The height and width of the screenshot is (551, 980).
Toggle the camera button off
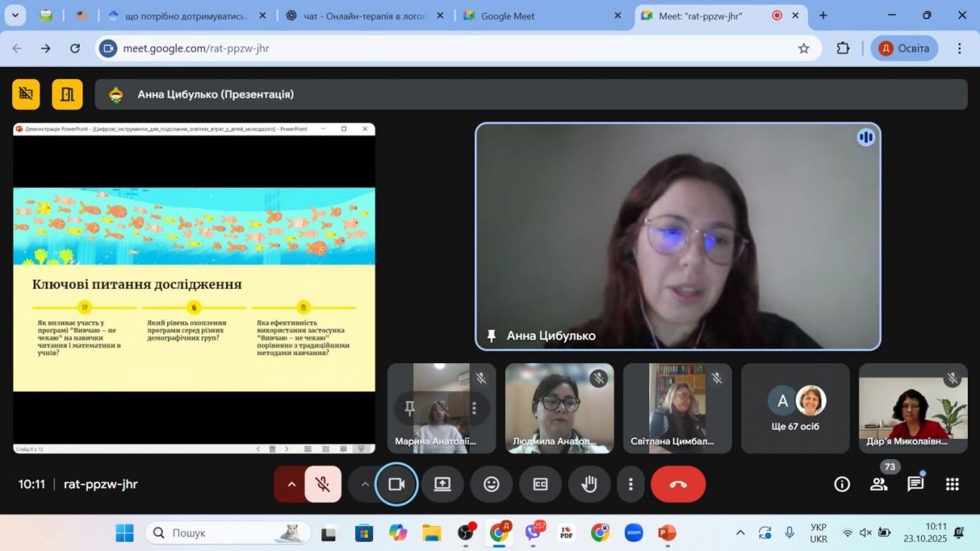pyautogui.click(x=397, y=484)
